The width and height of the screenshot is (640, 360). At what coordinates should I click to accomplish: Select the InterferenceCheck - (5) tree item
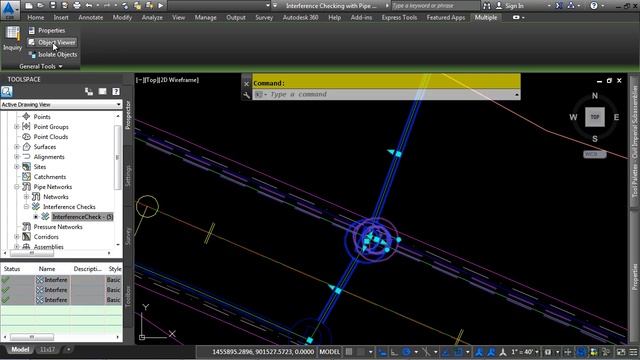pos(82,217)
